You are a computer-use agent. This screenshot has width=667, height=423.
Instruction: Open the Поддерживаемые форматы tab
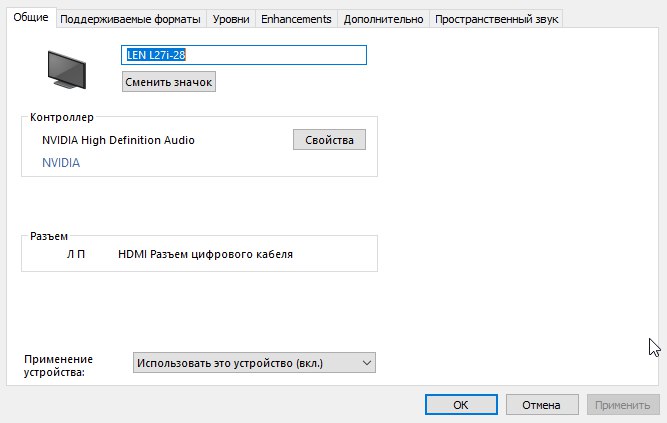coord(130,19)
